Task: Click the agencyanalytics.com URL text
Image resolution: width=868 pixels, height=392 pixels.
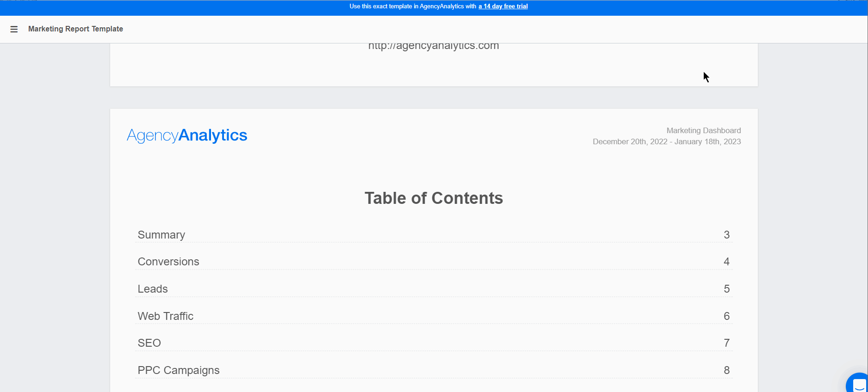Action: tap(434, 46)
